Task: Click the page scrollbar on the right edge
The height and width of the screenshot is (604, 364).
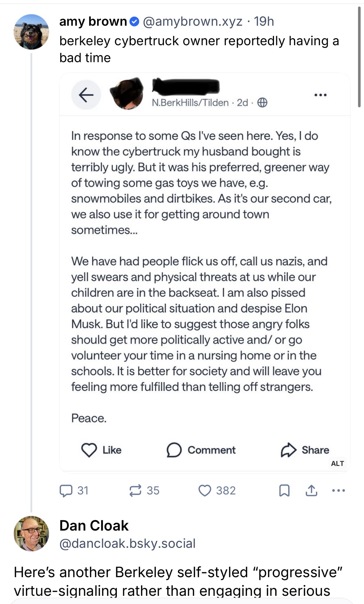Action: [x=359, y=57]
